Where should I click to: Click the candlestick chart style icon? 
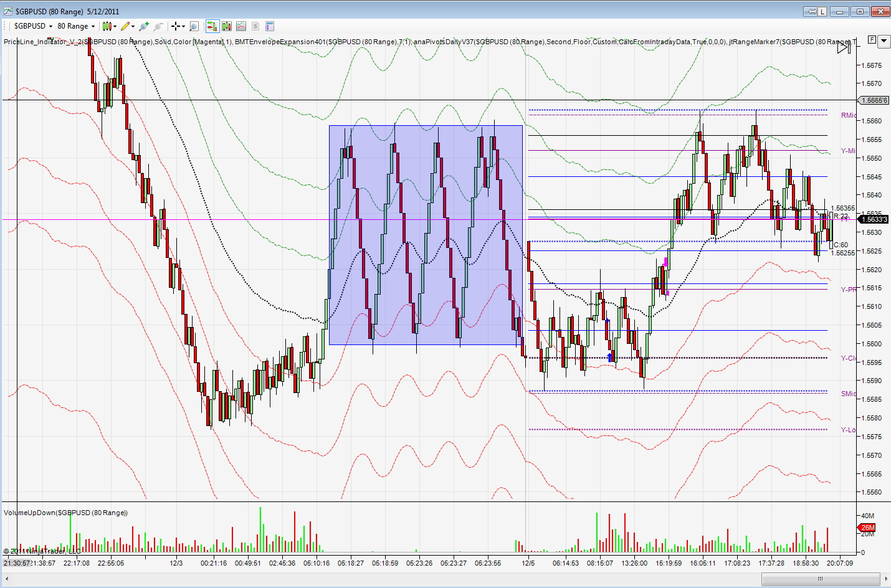click(x=107, y=26)
